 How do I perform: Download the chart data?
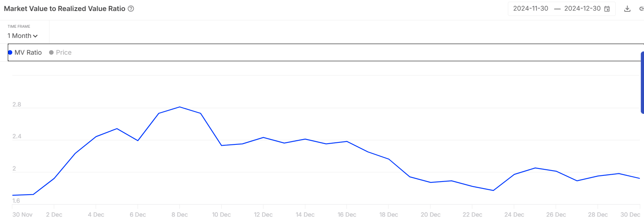point(627,9)
